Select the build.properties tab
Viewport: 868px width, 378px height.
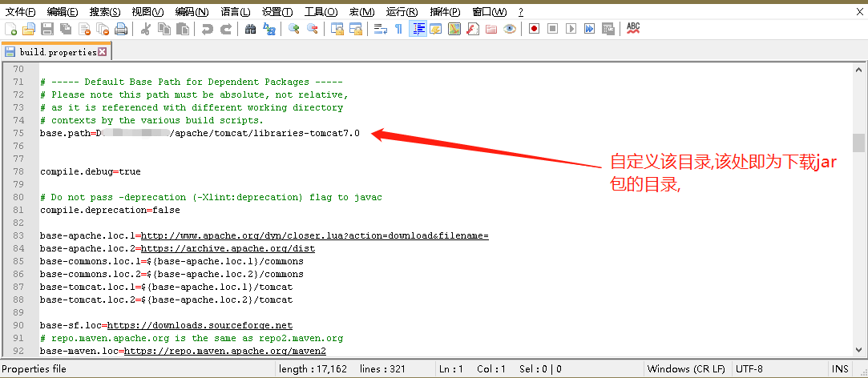(56, 52)
